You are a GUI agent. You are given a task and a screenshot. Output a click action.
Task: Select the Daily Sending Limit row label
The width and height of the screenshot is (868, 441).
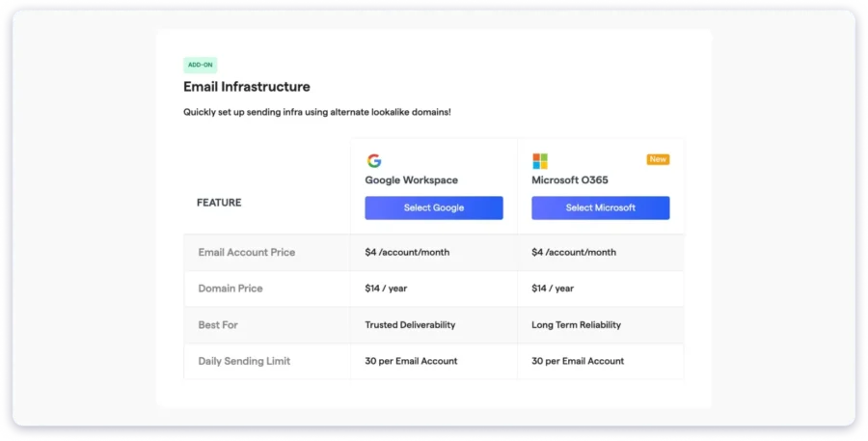244,361
